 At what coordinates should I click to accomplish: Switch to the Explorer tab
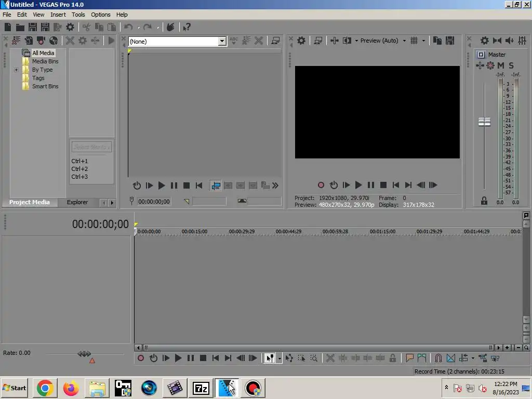pyautogui.click(x=77, y=202)
